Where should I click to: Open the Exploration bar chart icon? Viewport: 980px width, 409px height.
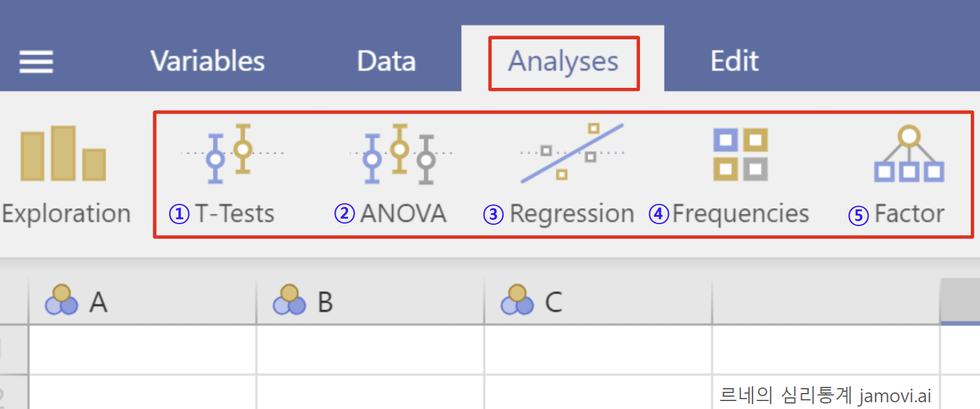tap(63, 154)
